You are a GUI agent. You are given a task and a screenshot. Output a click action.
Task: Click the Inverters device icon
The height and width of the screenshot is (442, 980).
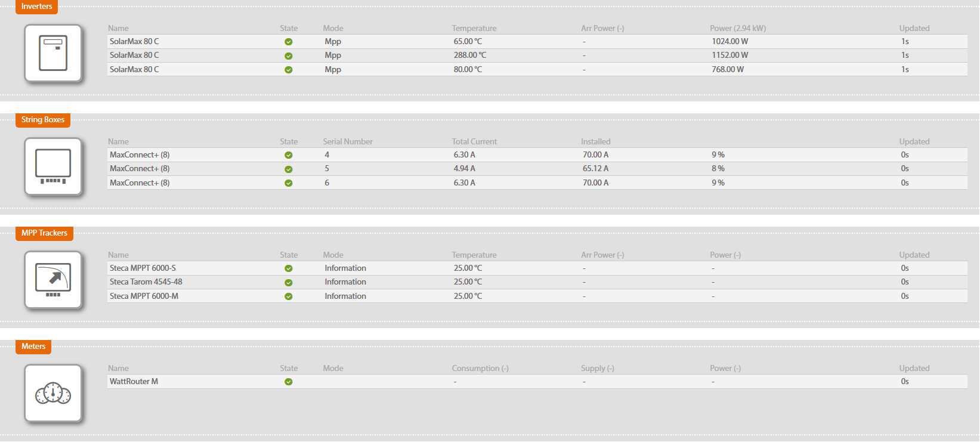pyautogui.click(x=53, y=53)
